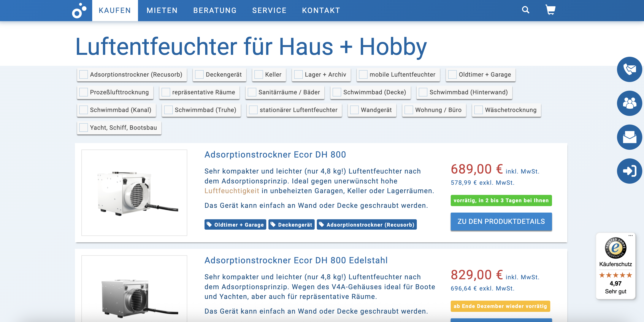This screenshot has width=644, height=322.
Task: Enable the Keller filter checkbox
Action: (259, 74)
